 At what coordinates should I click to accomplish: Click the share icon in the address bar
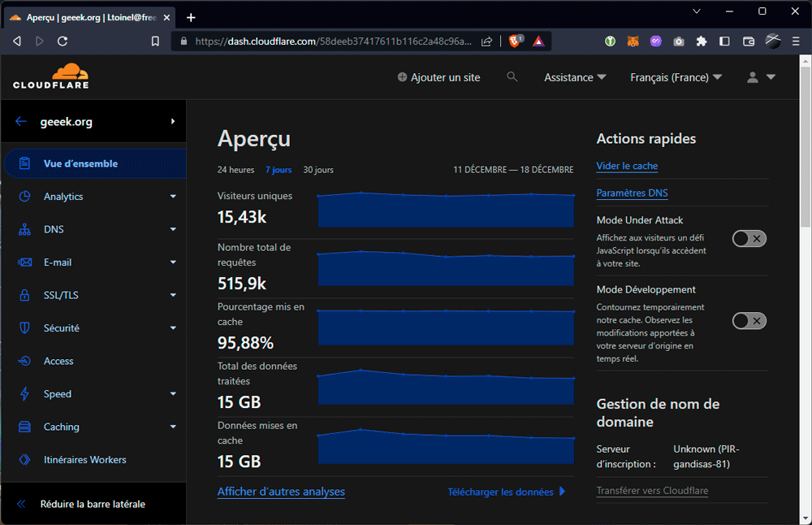[486, 41]
